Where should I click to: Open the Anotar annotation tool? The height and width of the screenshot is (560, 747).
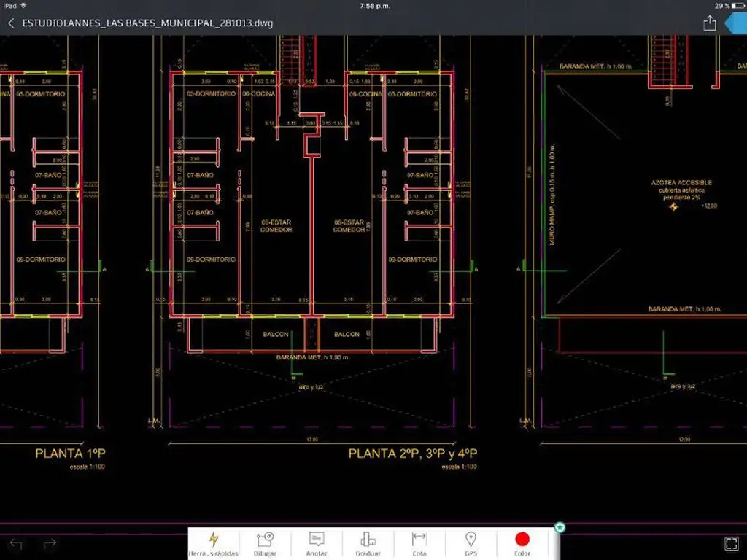(317, 543)
